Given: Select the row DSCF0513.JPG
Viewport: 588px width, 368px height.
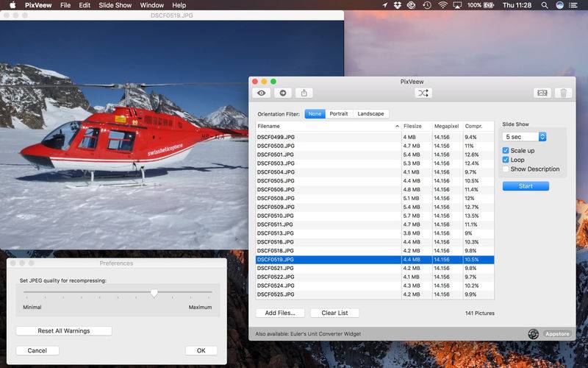Looking at the screenshot, I should click(375, 233).
